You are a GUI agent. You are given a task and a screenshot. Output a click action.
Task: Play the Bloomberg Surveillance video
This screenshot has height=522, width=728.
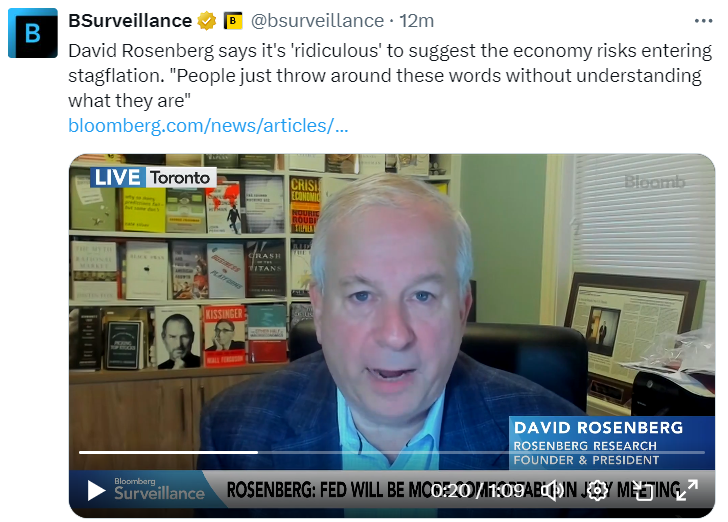[96, 490]
